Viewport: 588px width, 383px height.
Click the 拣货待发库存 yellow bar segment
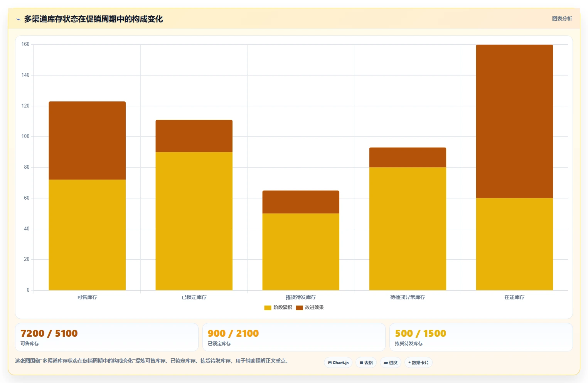point(301,252)
